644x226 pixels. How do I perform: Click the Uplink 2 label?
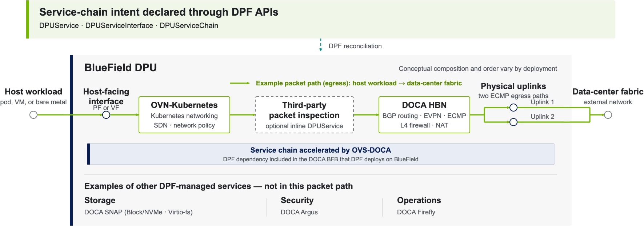click(543, 117)
